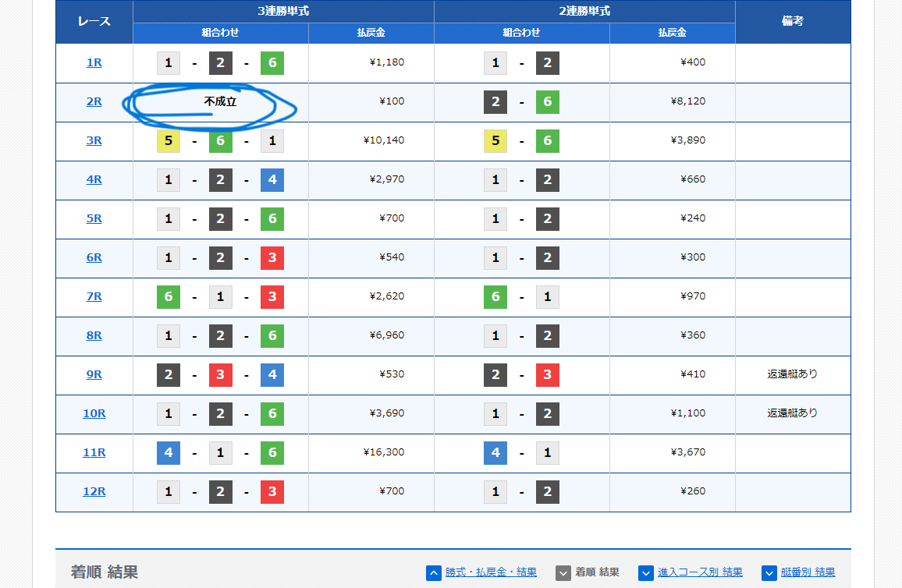This screenshot has width=902, height=588.
Task: Click the yellow 5 badge in 3R trifecta
Action: [168, 141]
